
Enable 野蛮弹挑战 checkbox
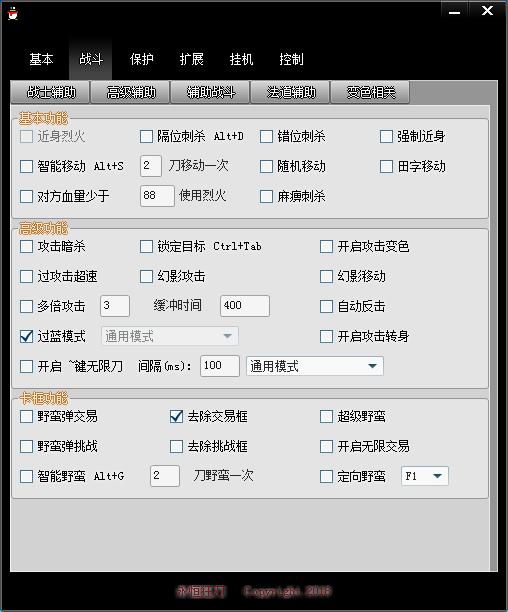[27, 447]
